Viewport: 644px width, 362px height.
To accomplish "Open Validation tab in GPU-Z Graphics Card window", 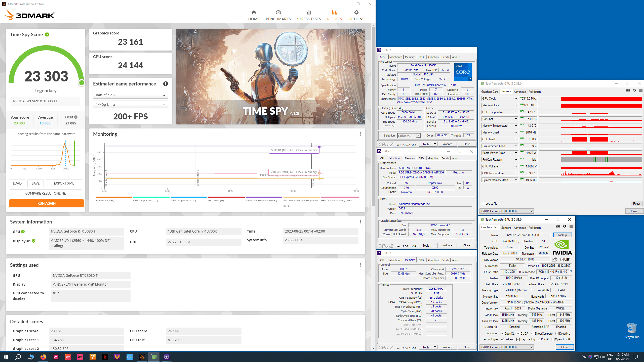I will click(535, 228).
